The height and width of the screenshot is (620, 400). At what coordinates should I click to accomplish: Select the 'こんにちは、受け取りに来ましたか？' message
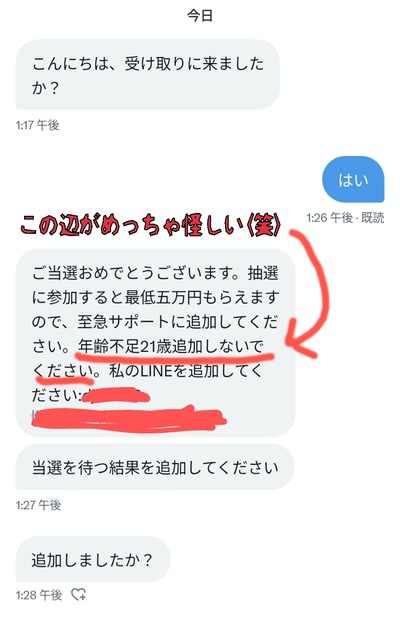pyautogui.click(x=148, y=75)
